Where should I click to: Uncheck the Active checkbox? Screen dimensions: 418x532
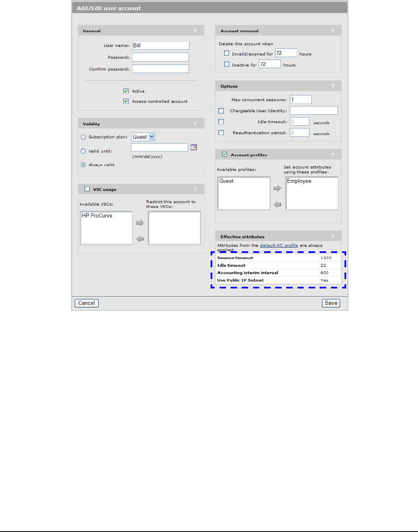tap(126, 91)
